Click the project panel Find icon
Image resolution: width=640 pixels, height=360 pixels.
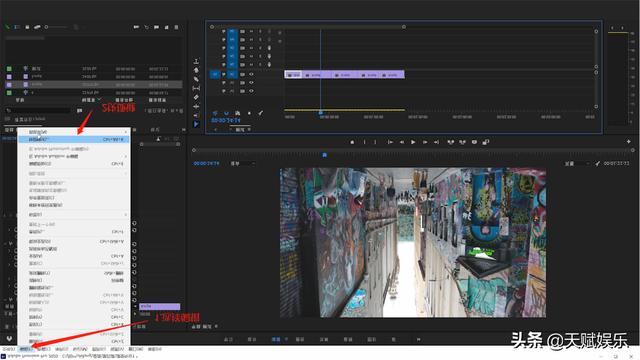(x=147, y=27)
